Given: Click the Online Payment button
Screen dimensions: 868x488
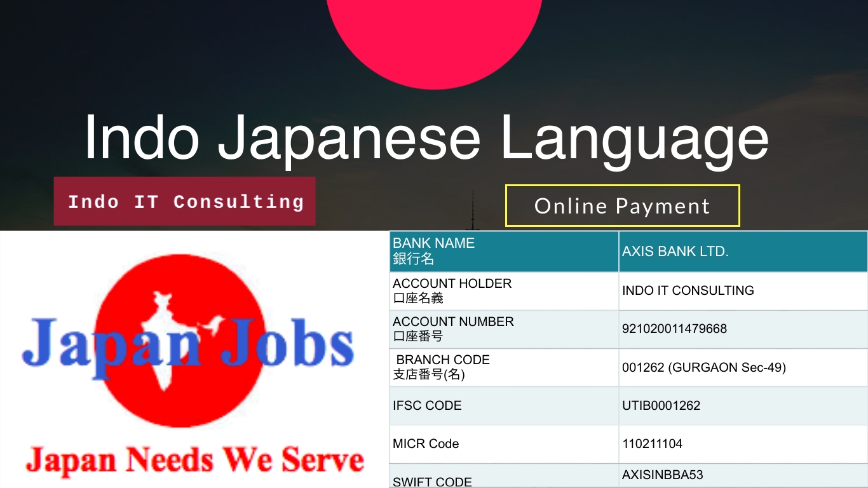Looking at the screenshot, I should pyautogui.click(x=622, y=206).
